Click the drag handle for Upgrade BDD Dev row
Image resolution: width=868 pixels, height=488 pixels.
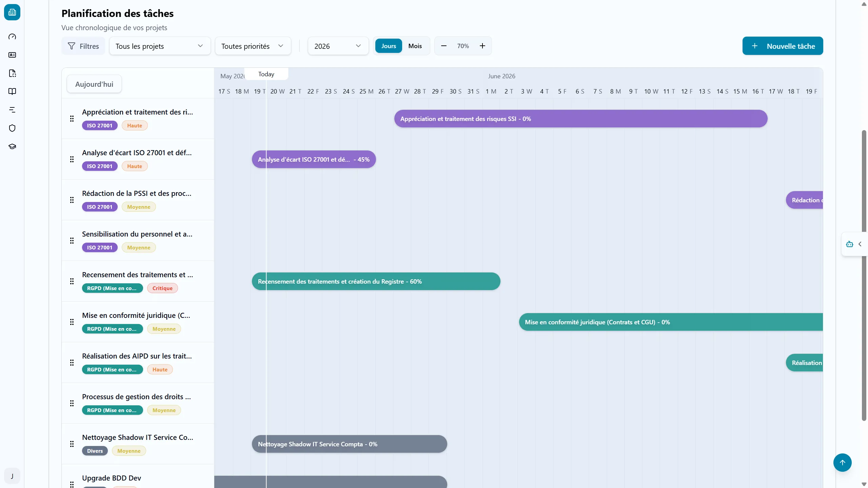tap(72, 484)
